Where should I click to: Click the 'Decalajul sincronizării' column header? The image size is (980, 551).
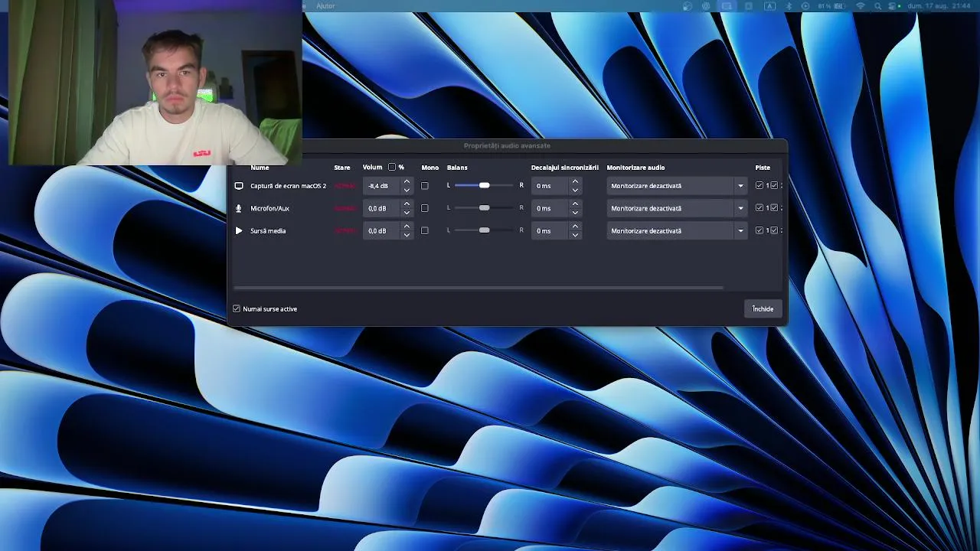point(565,168)
